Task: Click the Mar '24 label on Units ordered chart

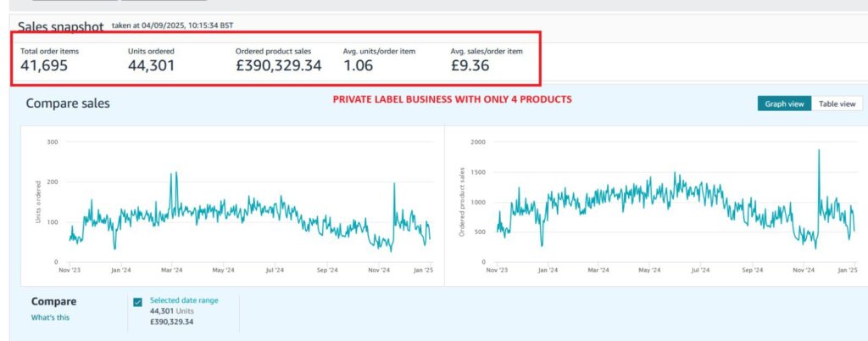Action: [171, 271]
